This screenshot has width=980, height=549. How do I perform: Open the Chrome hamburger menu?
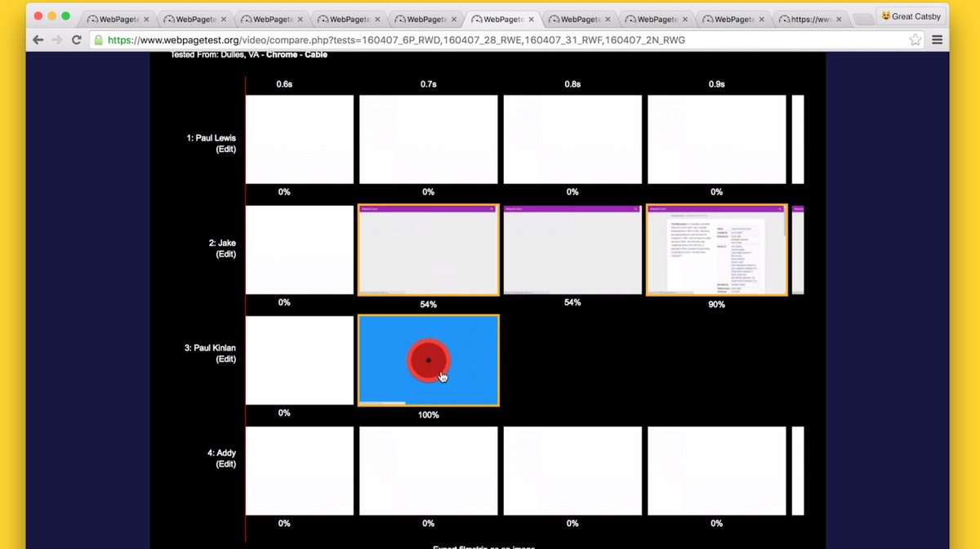(938, 39)
